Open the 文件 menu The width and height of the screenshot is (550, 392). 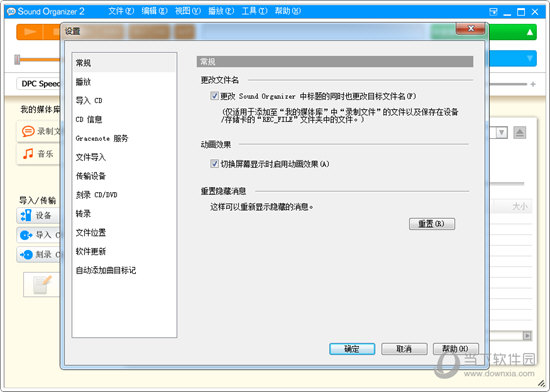[121, 11]
